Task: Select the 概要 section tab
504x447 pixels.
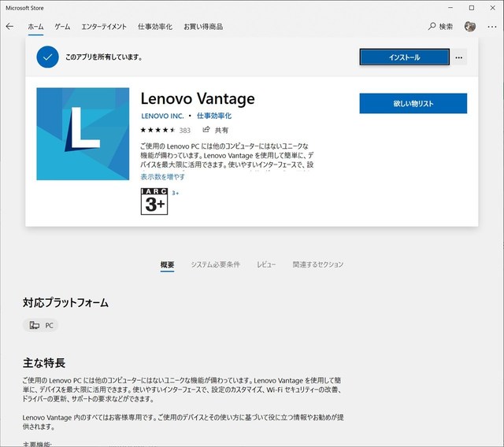Action: coord(167,264)
